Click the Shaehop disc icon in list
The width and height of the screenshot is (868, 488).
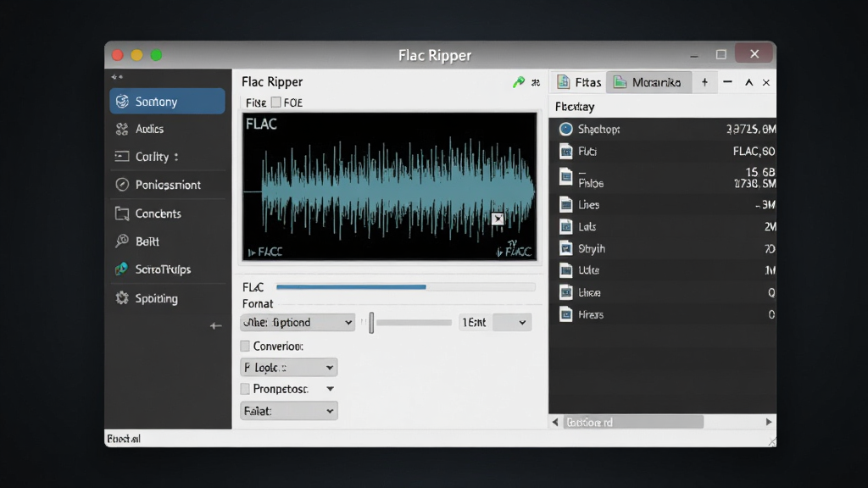coord(565,129)
